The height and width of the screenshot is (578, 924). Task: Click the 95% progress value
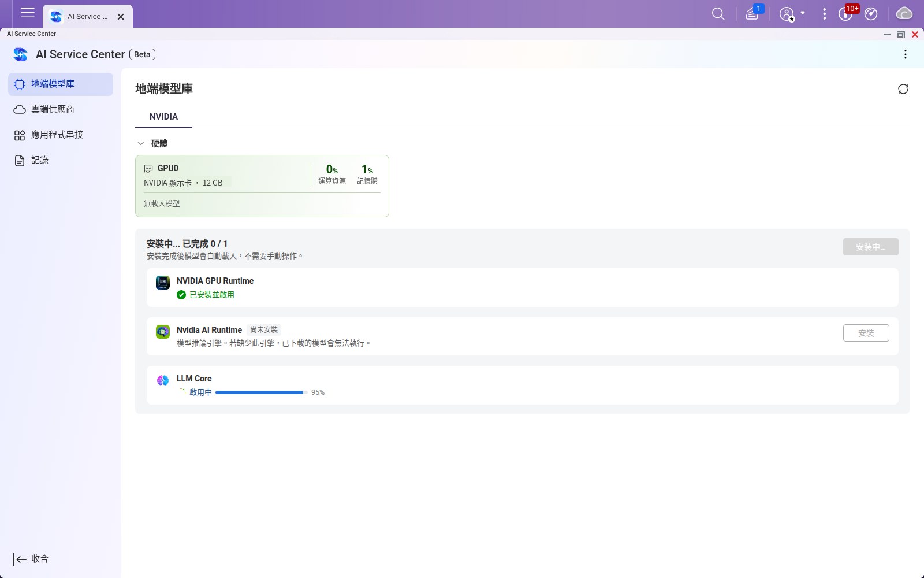(318, 392)
